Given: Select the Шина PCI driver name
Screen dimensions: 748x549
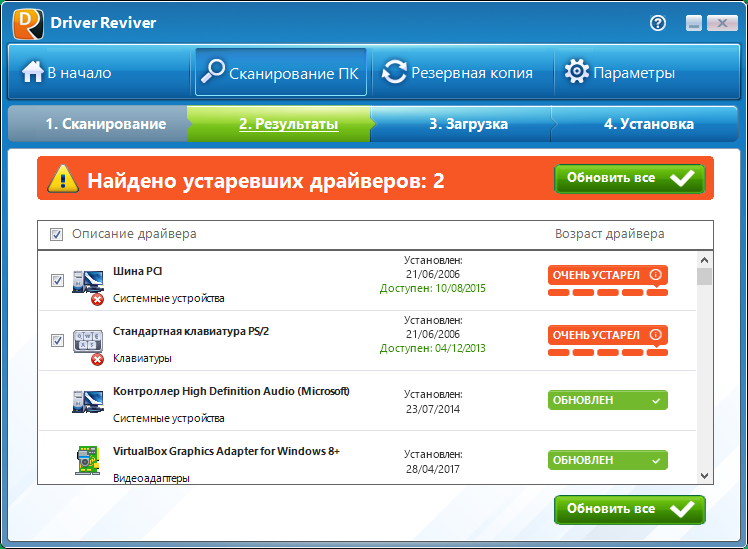Looking at the screenshot, I should 137,271.
